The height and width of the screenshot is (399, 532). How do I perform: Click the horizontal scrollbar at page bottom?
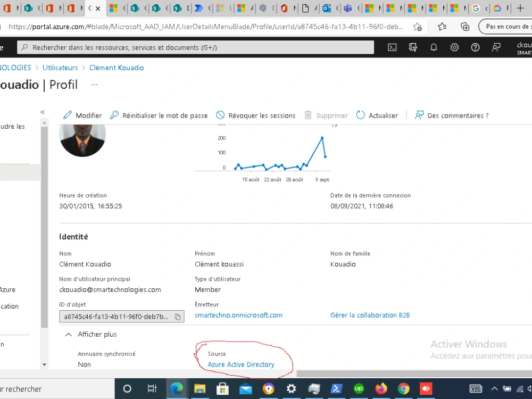pyautogui.click(x=414, y=373)
